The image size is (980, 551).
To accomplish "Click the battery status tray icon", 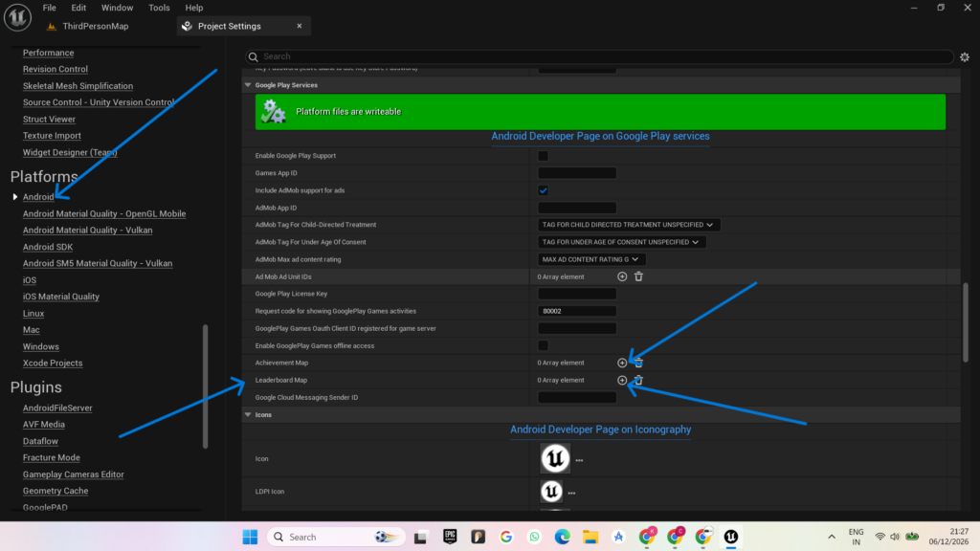I will (912, 537).
